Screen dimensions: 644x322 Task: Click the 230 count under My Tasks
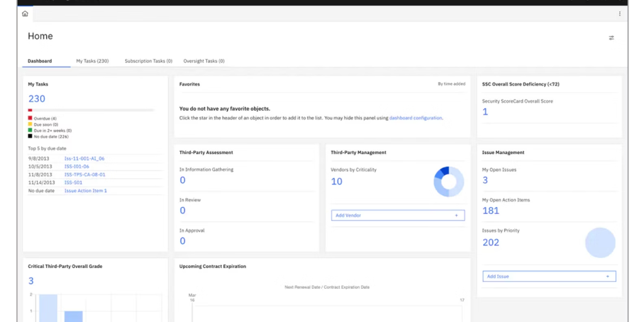(36, 99)
